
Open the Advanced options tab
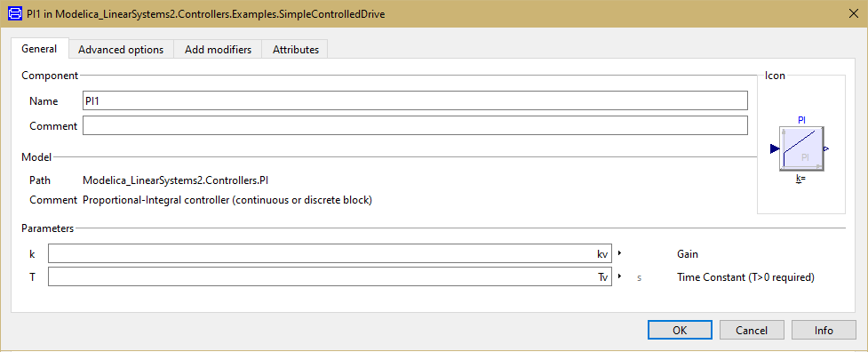click(x=121, y=49)
